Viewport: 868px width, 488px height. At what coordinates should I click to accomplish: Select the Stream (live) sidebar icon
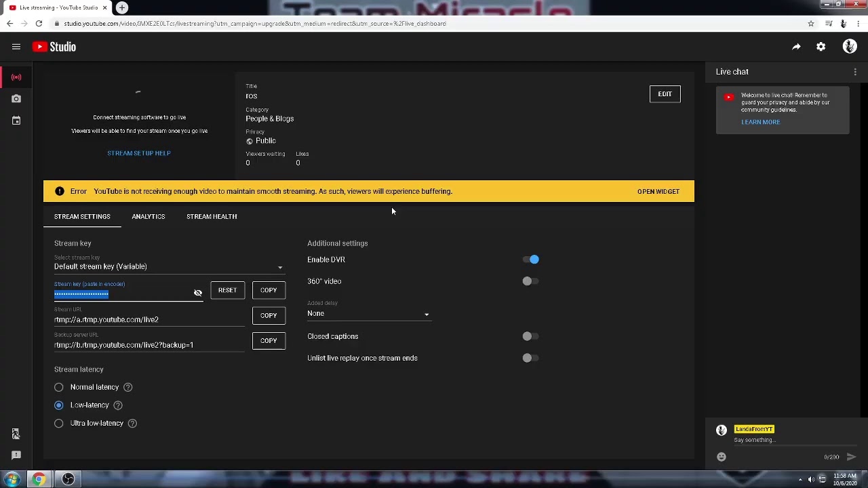[x=16, y=77]
